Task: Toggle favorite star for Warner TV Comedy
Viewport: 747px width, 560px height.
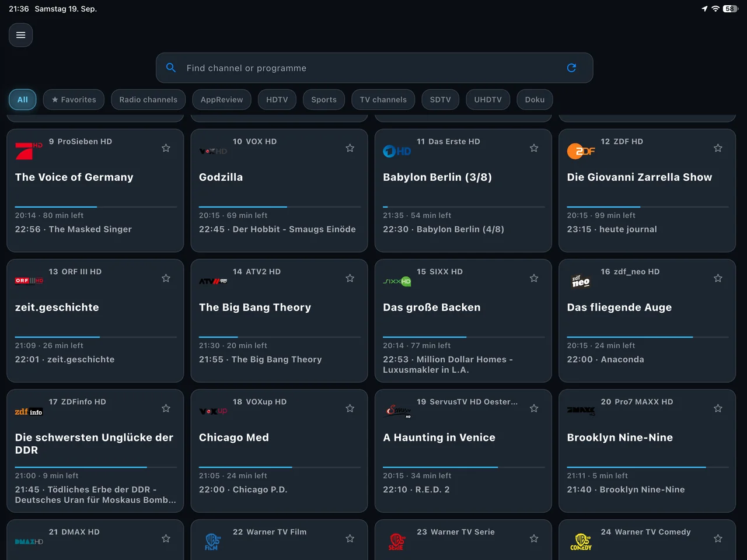Action: [718, 538]
